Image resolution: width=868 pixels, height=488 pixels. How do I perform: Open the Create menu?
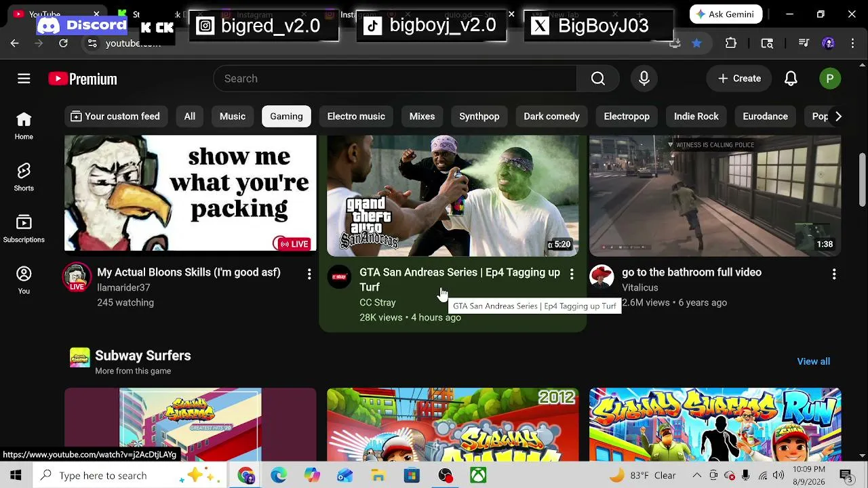point(739,79)
